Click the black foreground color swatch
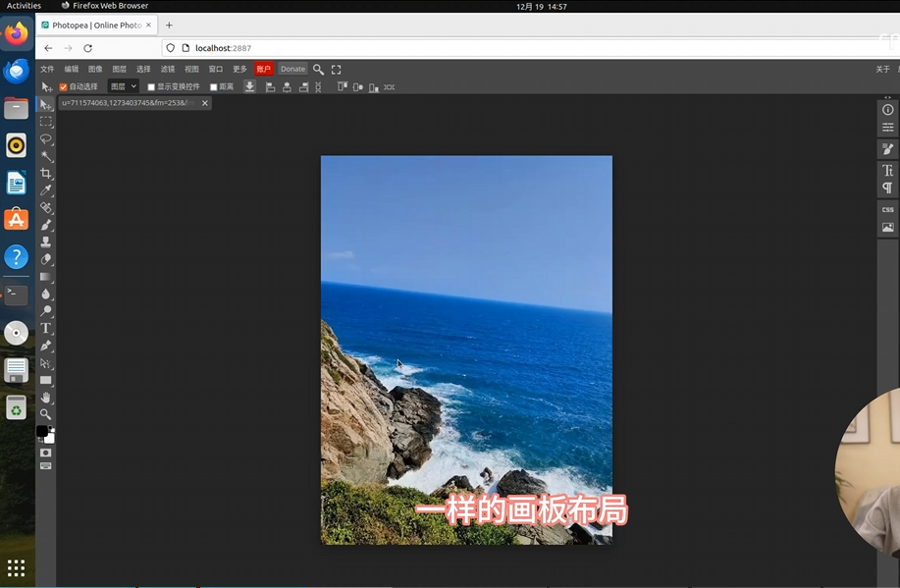The height and width of the screenshot is (588, 900). 42,431
